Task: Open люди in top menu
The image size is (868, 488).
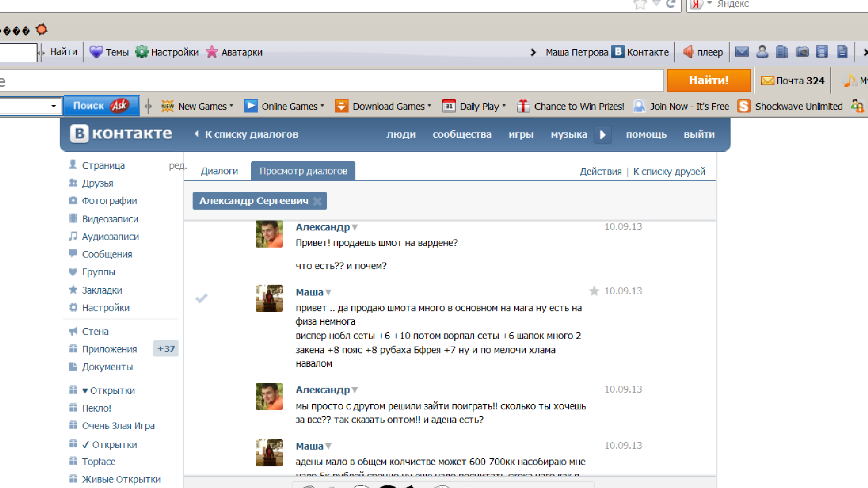Action: [x=401, y=135]
